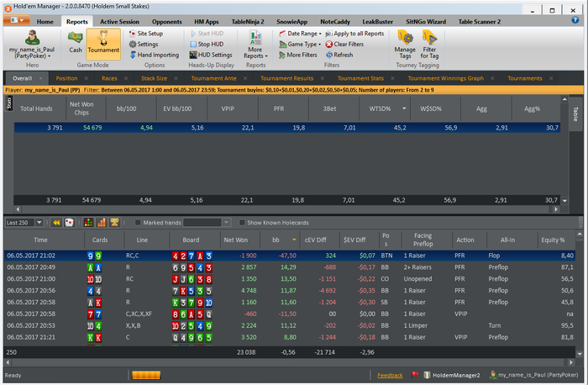The image size is (588, 385).
Task: Open the NoteCaddy tab
Action: 335,22
